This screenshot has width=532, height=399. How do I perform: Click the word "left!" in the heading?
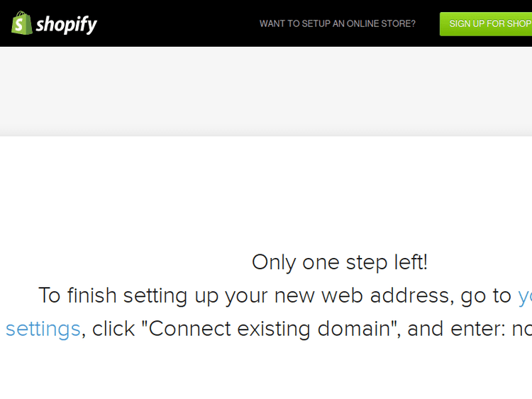pos(411,262)
